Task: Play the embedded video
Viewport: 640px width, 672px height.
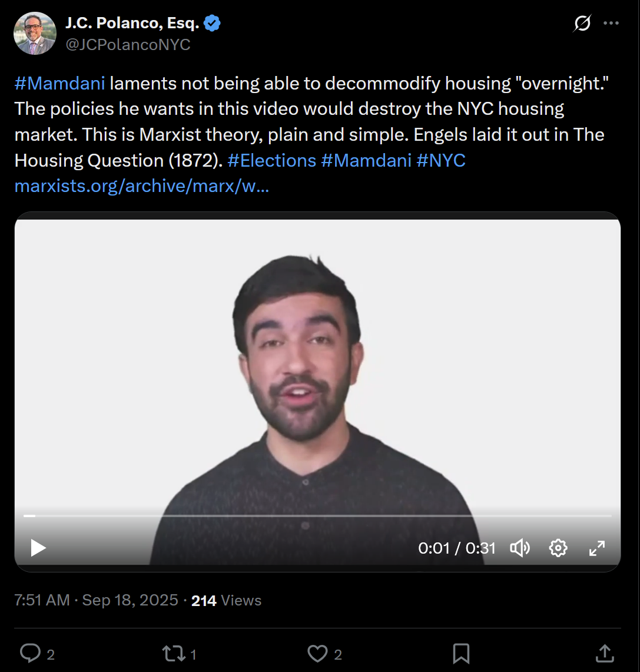Action: tap(39, 548)
